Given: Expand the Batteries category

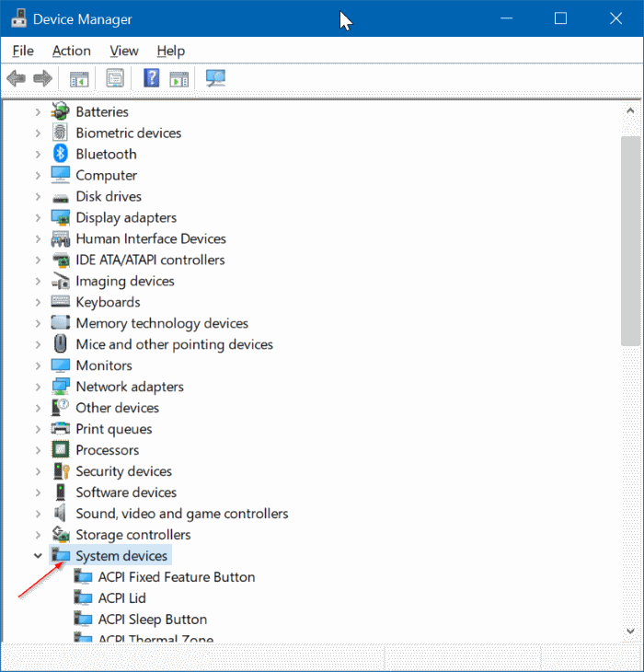Looking at the screenshot, I should tap(38, 111).
